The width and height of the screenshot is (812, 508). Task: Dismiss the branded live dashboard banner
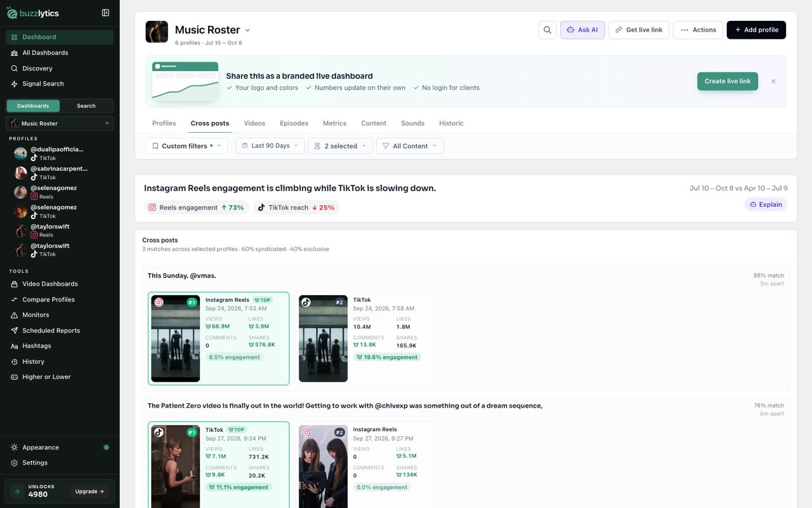coord(773,81)
